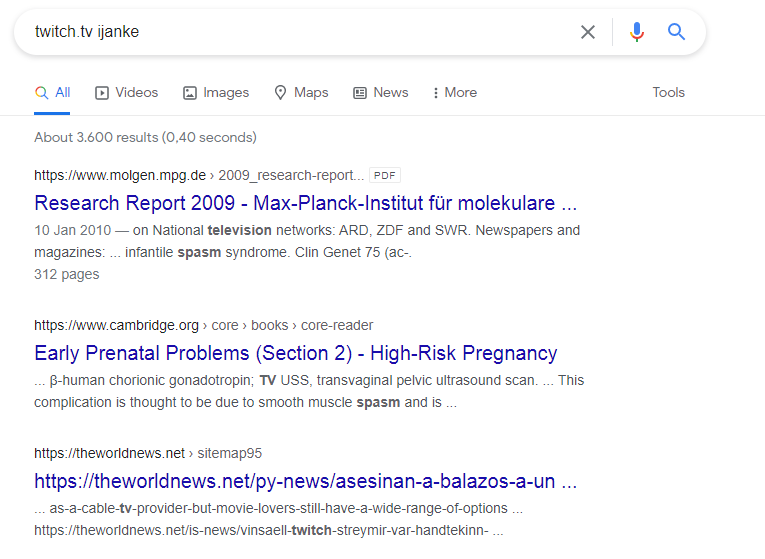
Task: Click the 312 pages text
Action: (67, 275)
